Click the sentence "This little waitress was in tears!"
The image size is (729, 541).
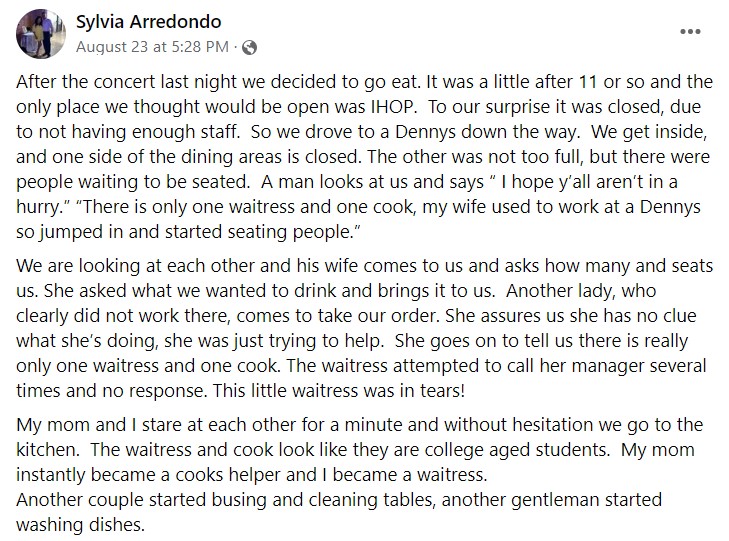click(339, 391)
